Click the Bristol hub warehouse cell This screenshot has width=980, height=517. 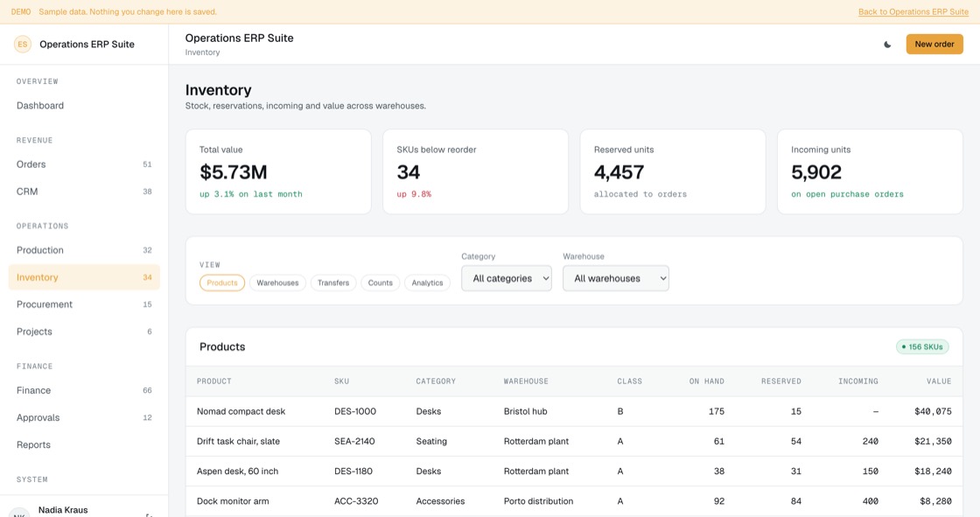526,411
